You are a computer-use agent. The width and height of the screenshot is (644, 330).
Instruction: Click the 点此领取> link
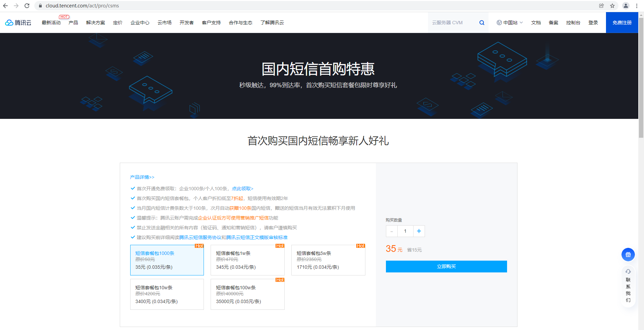coord(243,189)
